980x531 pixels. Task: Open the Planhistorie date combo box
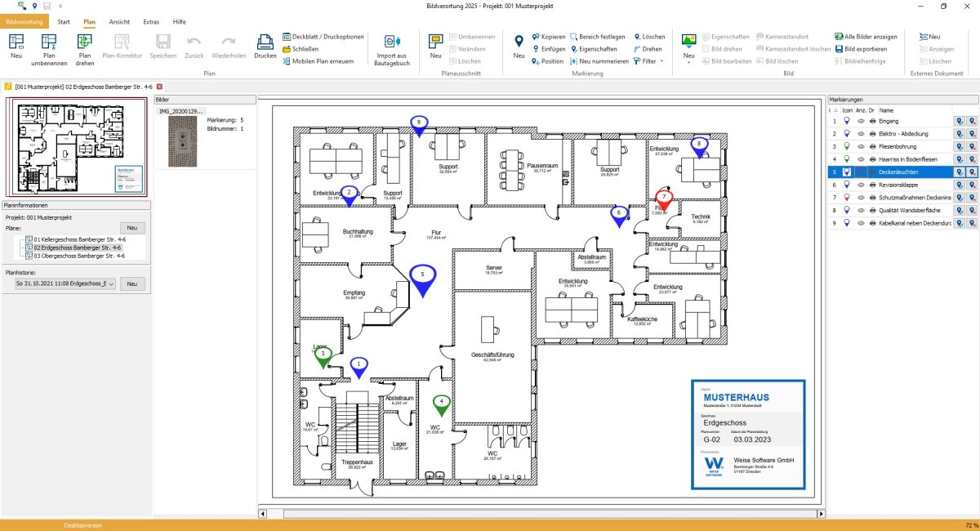click(65, 283)
